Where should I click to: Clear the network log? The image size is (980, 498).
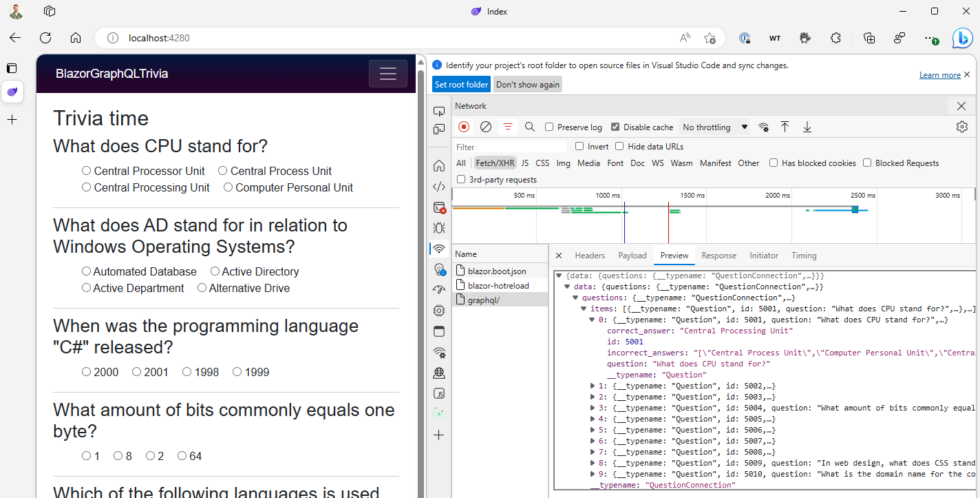pos(486,127)
